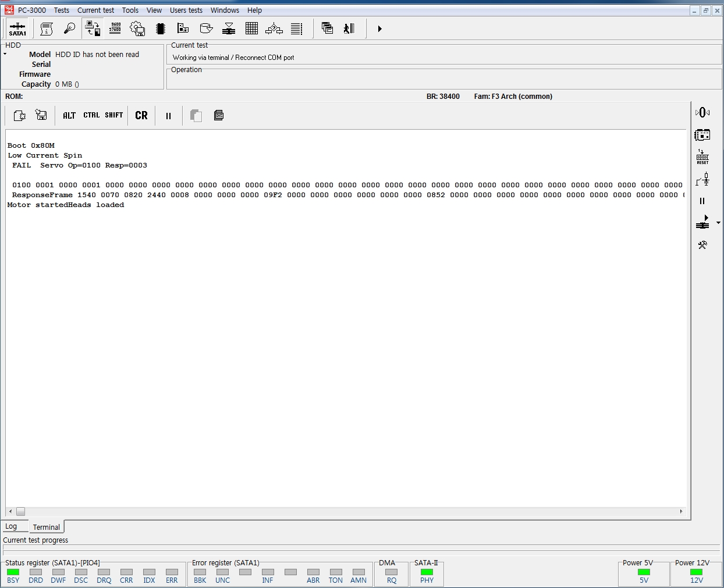This screenshot has height=588, width=724.
Task: Click the play arrow in main toolbar
Action: [x=379, y=28]
